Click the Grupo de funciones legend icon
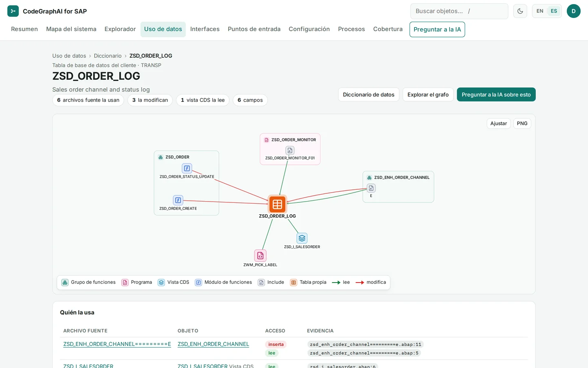The image size is (588, 368). point(65,283)
